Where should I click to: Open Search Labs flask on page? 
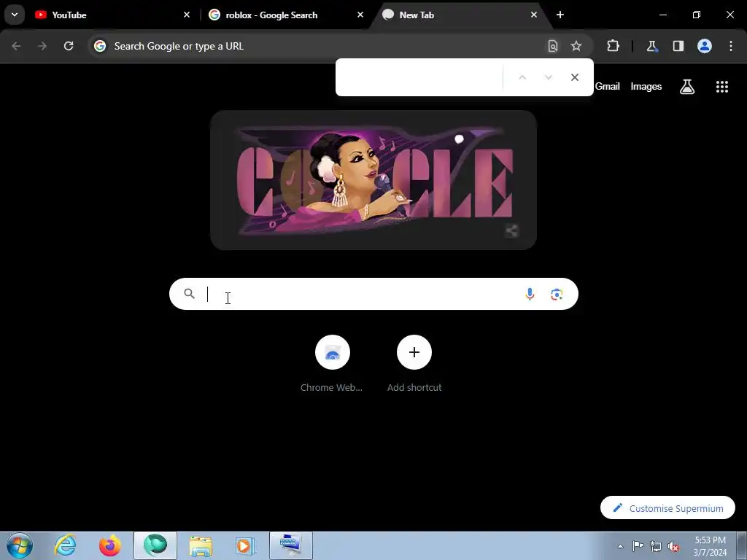687,87
